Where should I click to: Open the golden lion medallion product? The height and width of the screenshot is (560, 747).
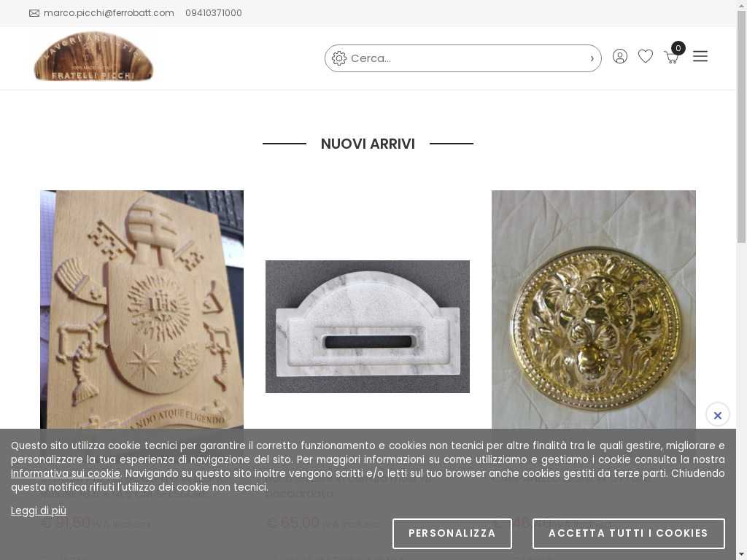coord(594,309)
